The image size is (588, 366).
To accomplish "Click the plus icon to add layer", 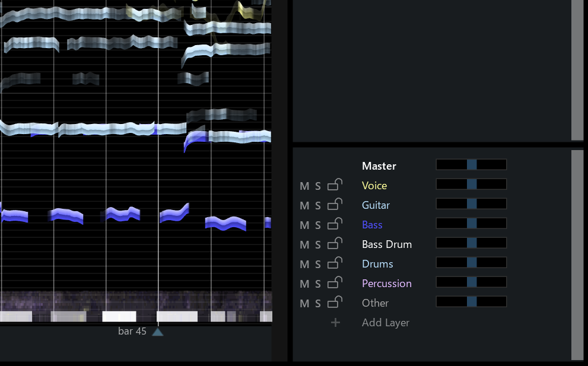I will click(x=335, y=323).
